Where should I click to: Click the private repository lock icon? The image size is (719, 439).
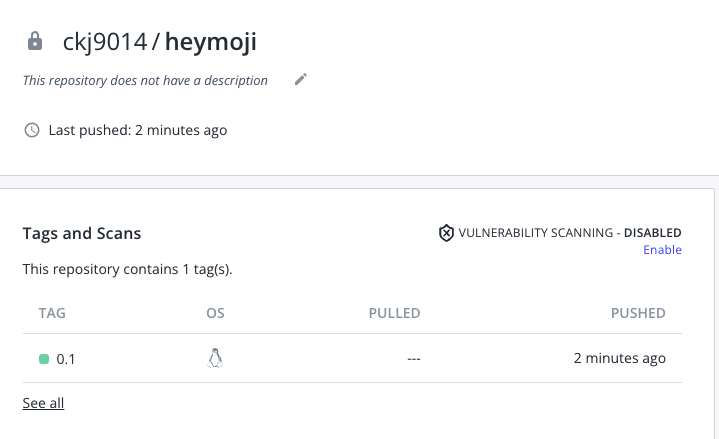coord(35,42)
